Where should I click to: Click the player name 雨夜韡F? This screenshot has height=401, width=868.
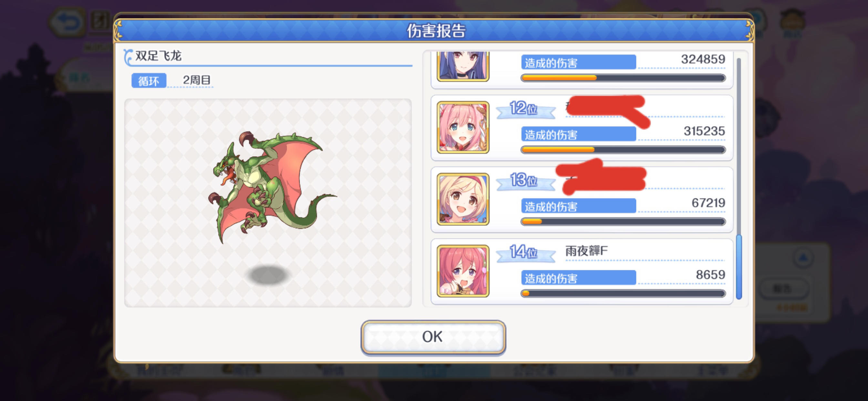(x=586, y=251)
